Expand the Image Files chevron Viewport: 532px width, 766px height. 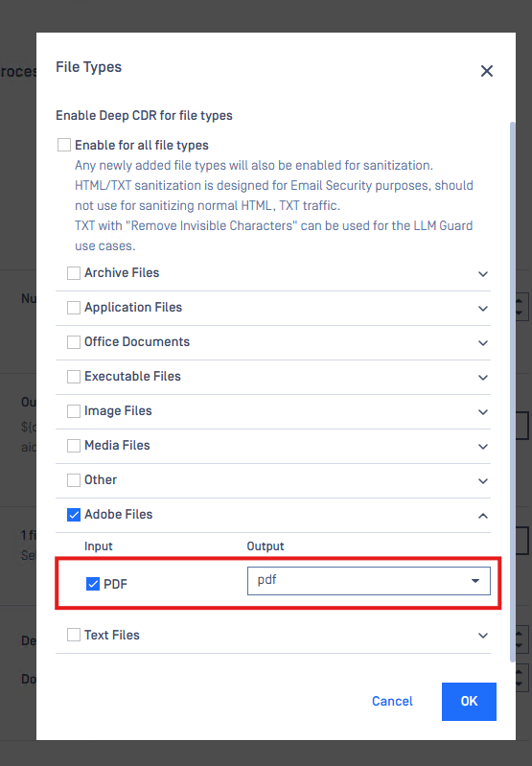point(483,412)
